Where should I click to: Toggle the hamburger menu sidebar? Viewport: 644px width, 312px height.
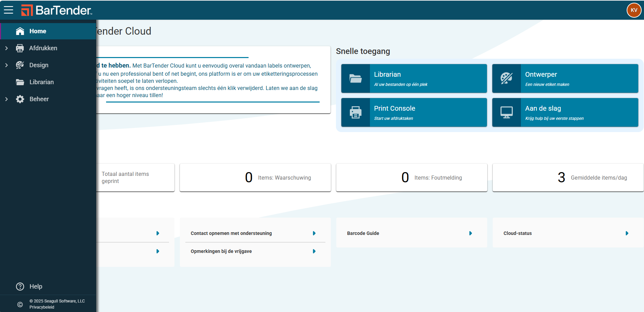pos(9,10)
